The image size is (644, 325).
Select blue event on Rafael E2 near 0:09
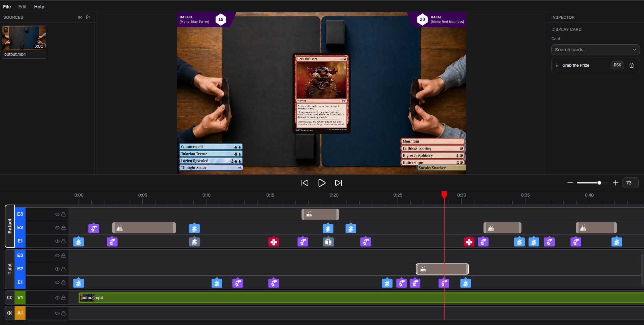click(x=194, y=228)
